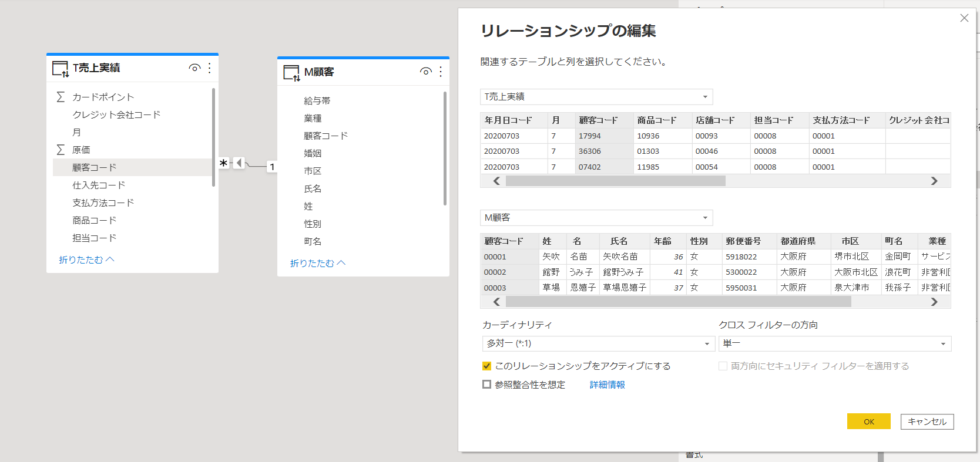Click horizontal scrollbar of M顧客 preview

[x=678, y=302]
